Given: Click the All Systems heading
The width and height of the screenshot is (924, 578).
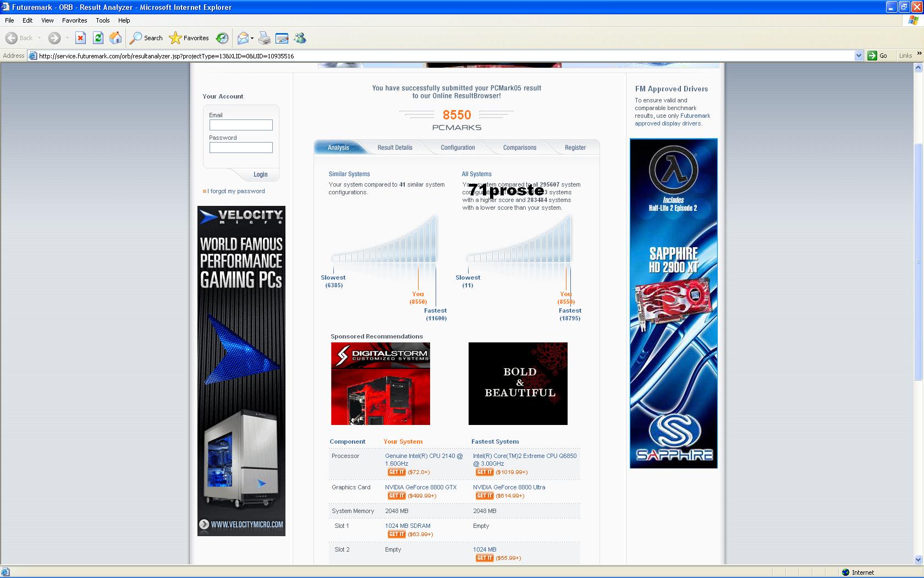Looking at the screenshot, I should point(477,174).
